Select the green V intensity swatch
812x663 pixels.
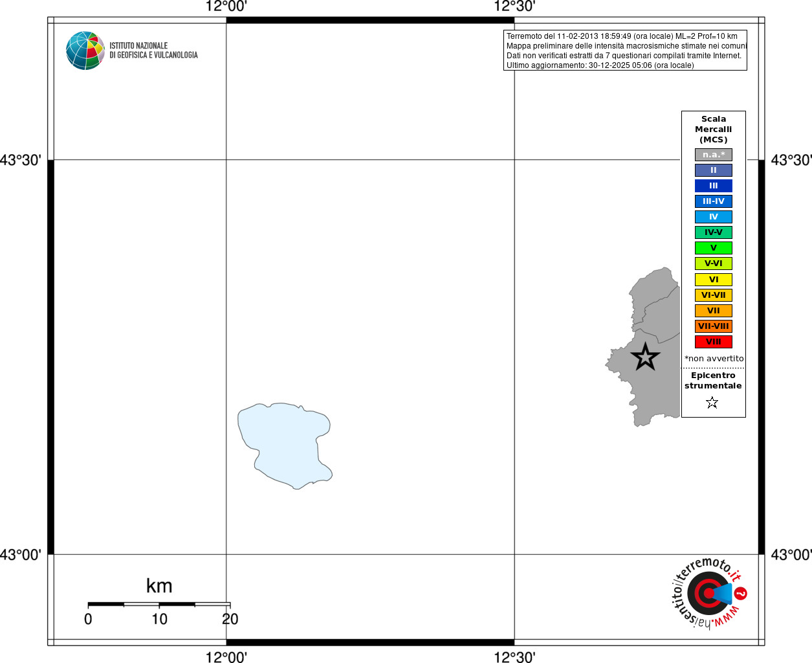[714, 248]
